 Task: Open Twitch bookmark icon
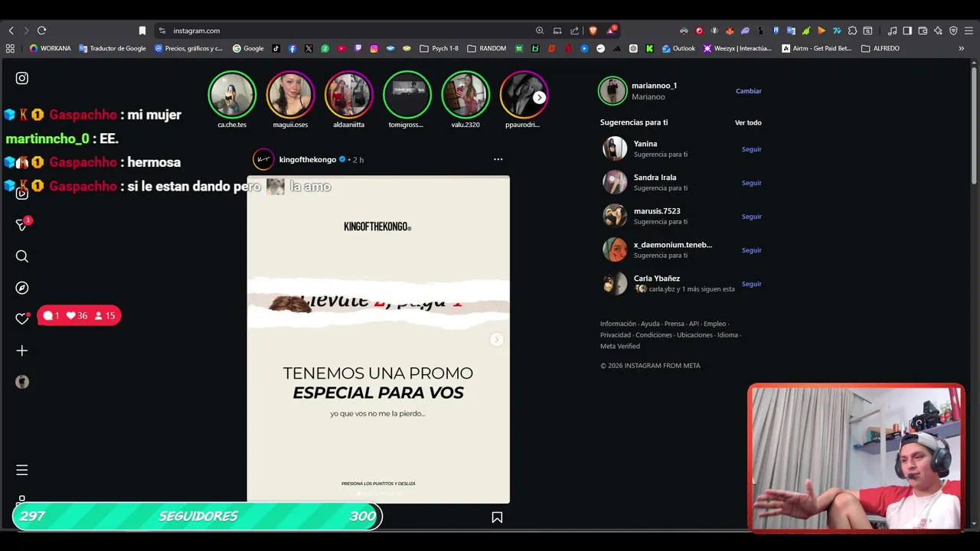[x=358, y=48]
